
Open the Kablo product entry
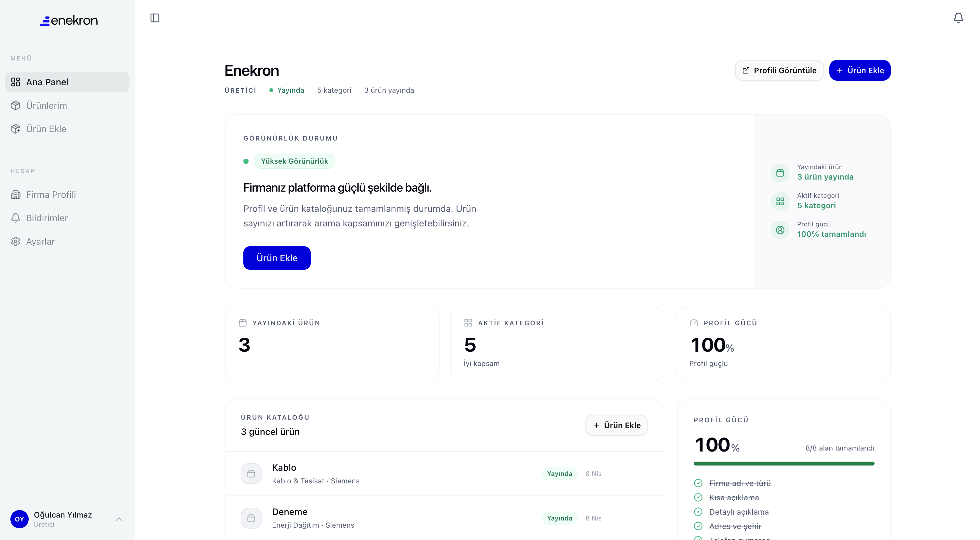pos(284,467)
